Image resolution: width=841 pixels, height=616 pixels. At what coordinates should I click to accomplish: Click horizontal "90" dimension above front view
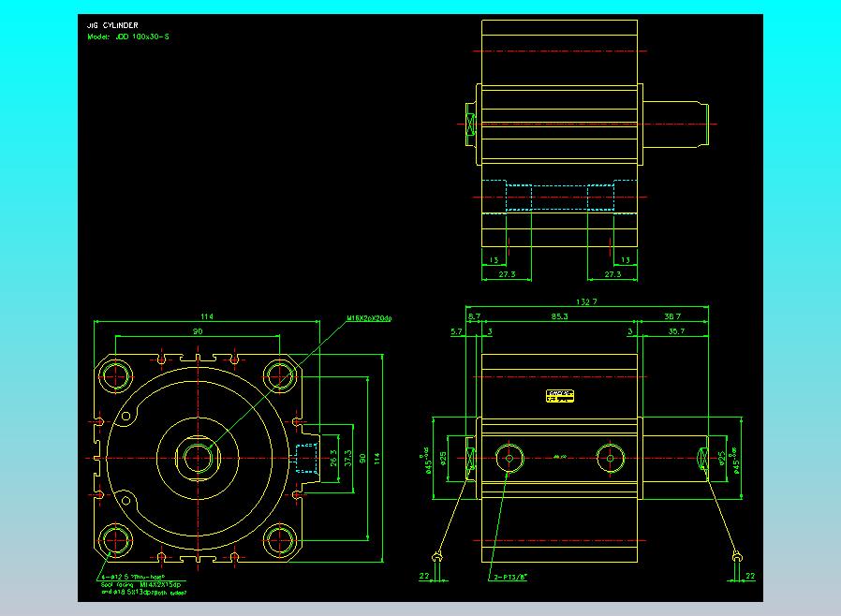pyautogui.click(x=198, y=331)
